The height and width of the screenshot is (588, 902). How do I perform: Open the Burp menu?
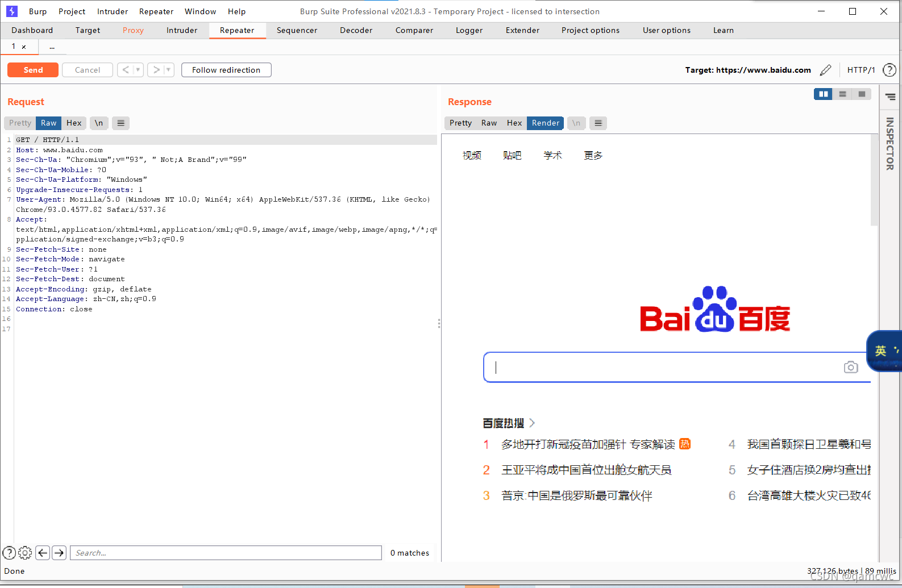tap(38, 11)
